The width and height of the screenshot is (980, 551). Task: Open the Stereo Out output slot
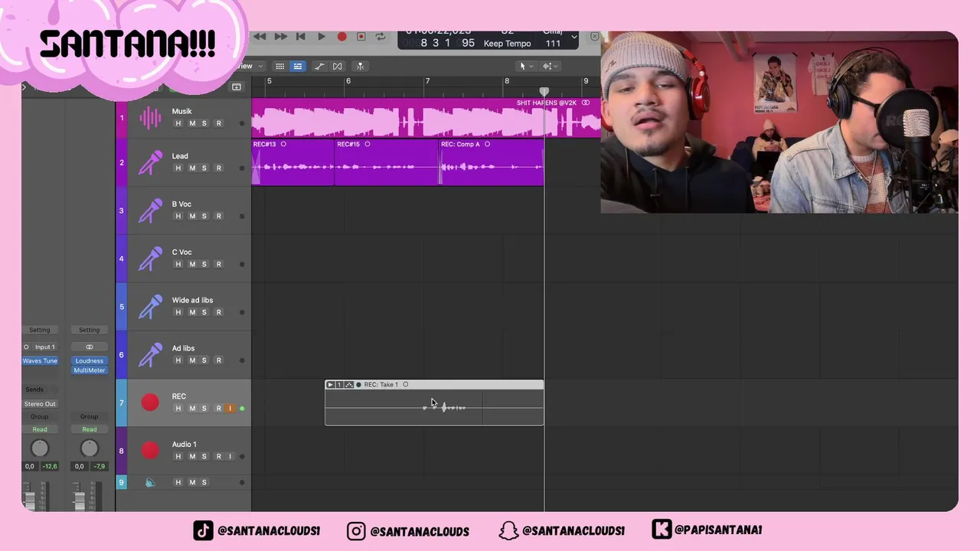click(x=40, y=404)
